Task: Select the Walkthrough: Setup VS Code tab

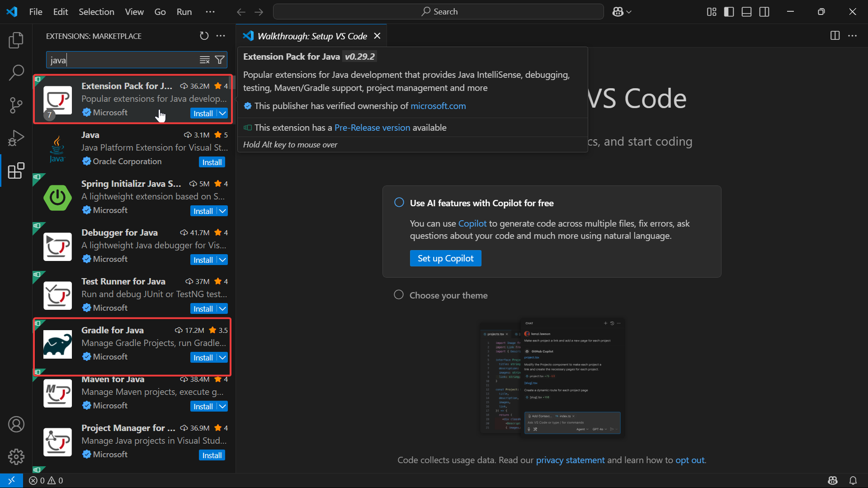Action: 311,36
